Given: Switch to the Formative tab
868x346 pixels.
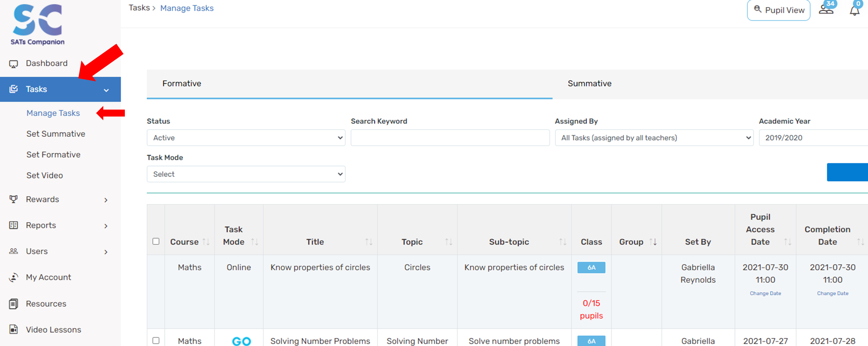Looking at the screenshot, I should [349, 84].
